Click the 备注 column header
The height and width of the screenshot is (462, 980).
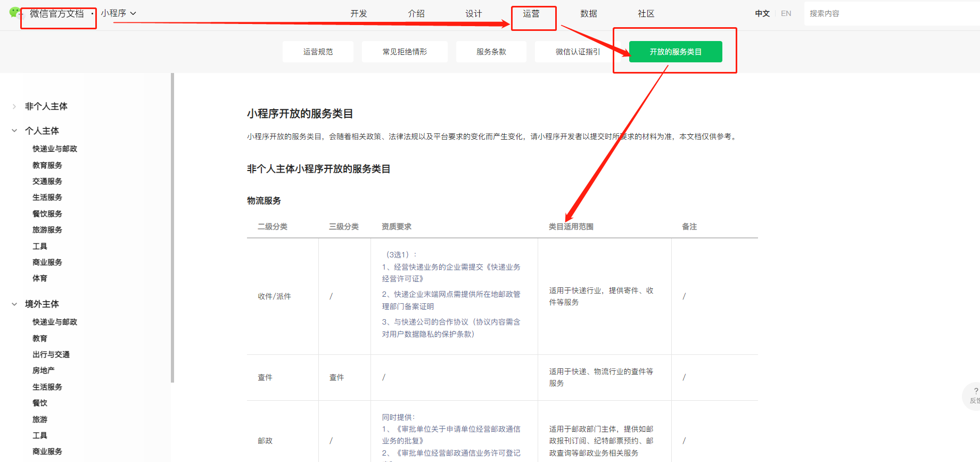coord(689,226)
